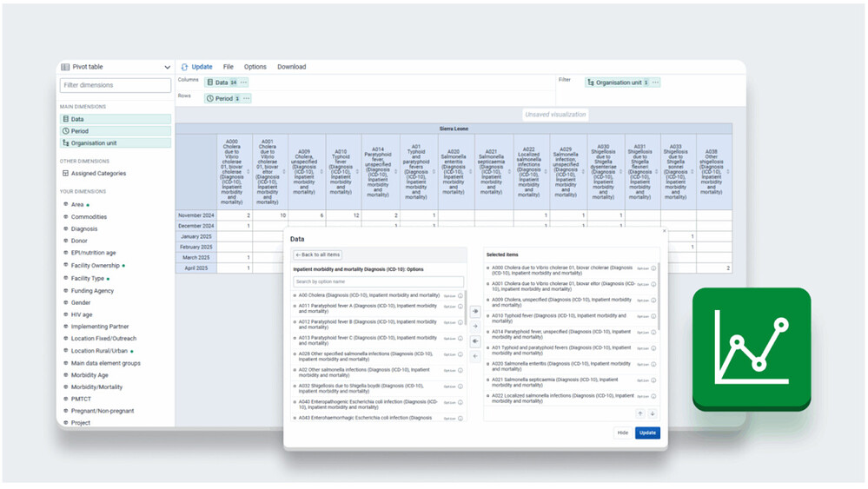Move selected item up with the up arrow
This screenshot has height=489, width=868.
[x=640, y=414]
